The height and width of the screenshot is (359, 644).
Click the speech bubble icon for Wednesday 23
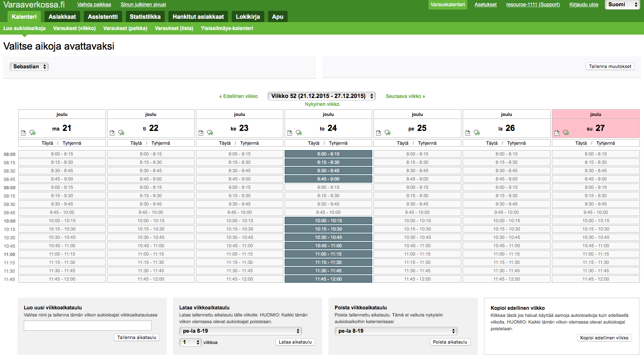point(210,133)
